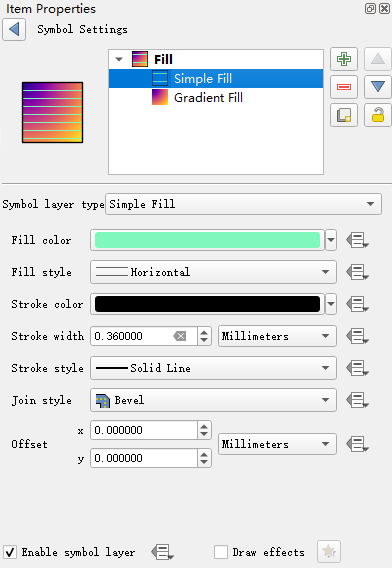Collapse the Fill tree node

click(x=119, y=59)
